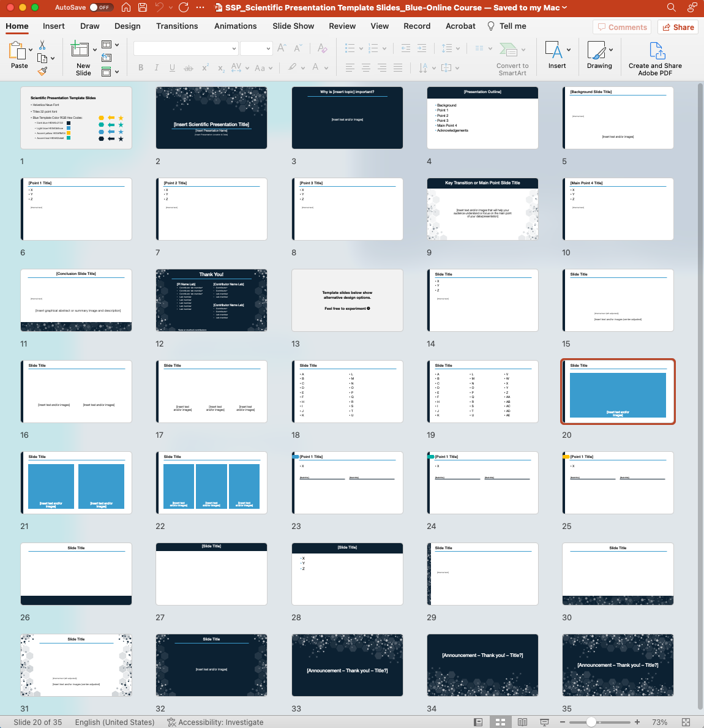This screenshot has height=728, width=704.
Task: Expand the Layout dropdown arrow
Action: (117, 45)
